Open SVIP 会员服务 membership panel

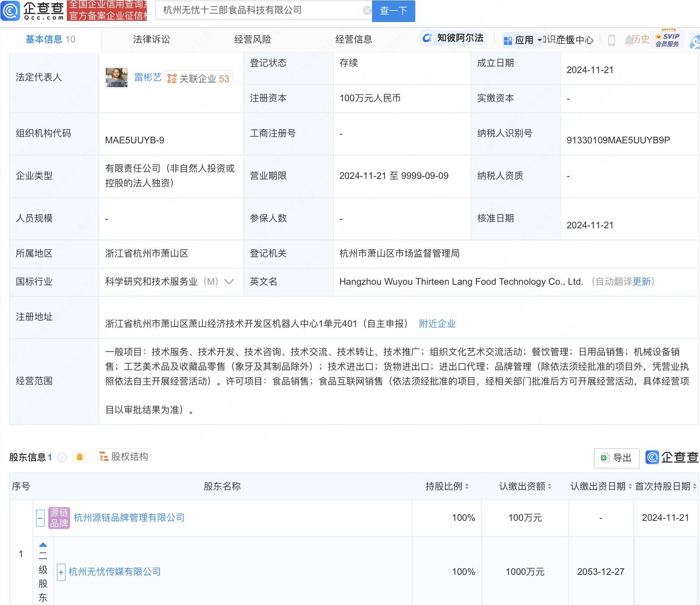click(x=668, y=40)
